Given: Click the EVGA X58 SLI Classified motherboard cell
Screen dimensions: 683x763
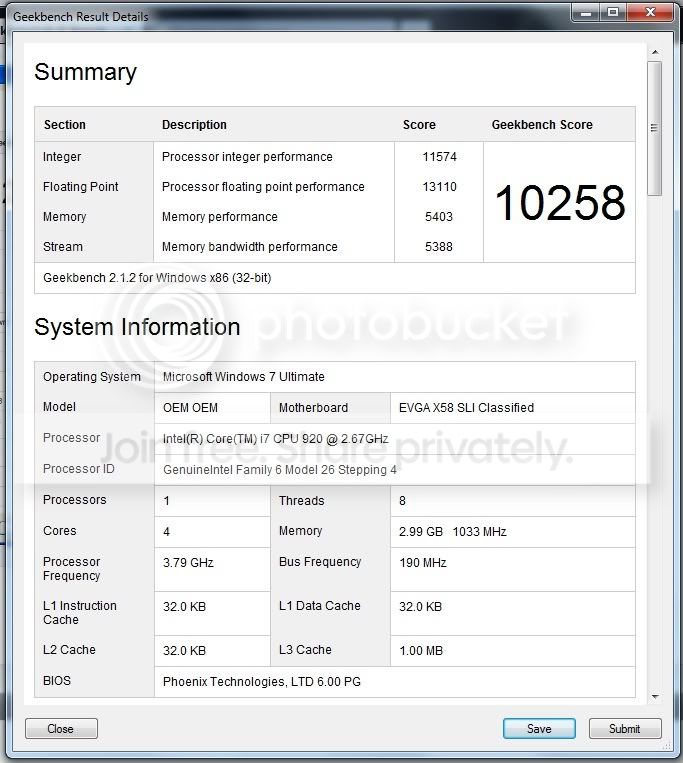Looking at the screenshot, I should point(466,408).
